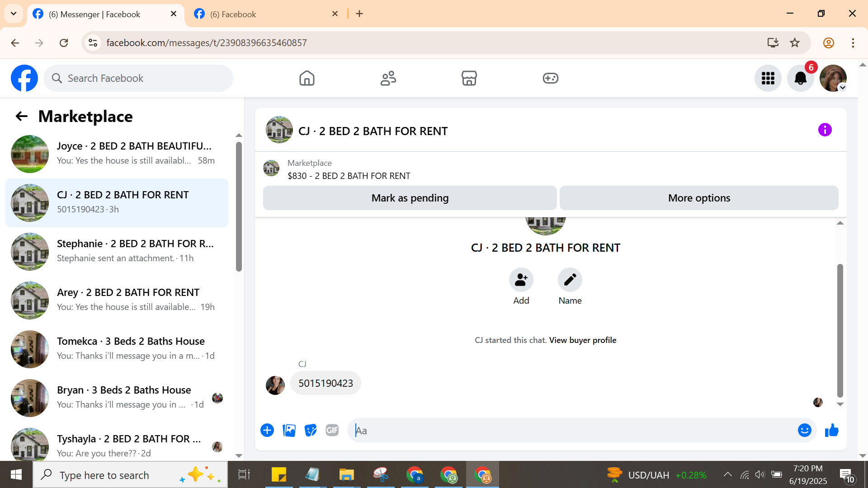Open the Gaming controller icon
868x488 pixels.
point(551,78)
